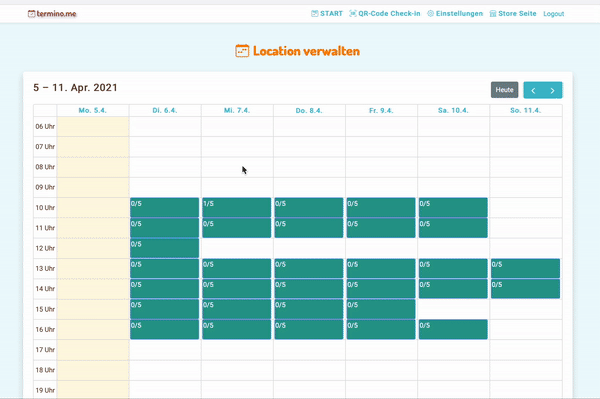The width and height of the screenshot is (600, 399).
Task: Click the termino.me logo icon
Action: (31, 14)
